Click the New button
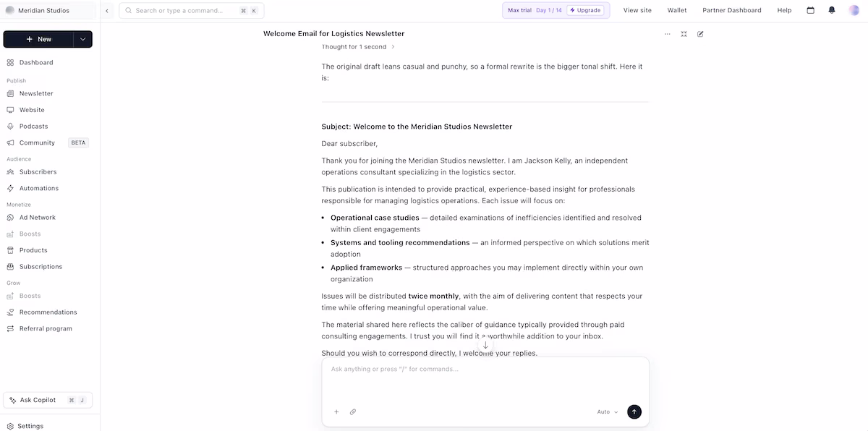Image resolution: width=868 pixels, height=431 pixels. pyautogui.click(x=38, y=39)
